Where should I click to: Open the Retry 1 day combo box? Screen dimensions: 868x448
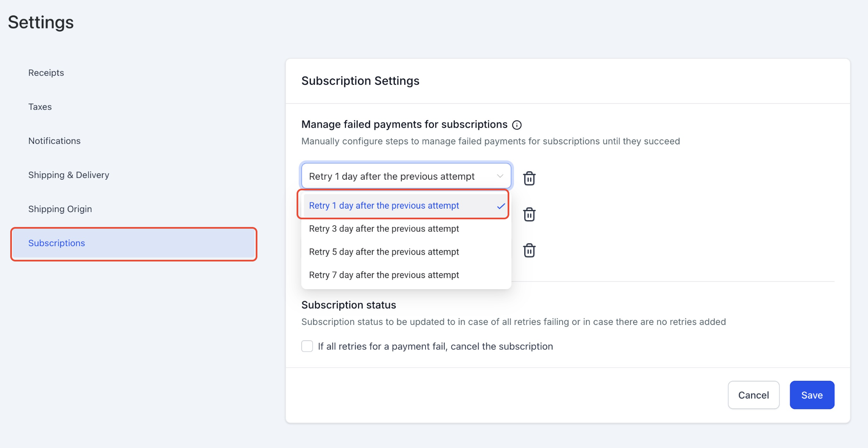tap(406, 176)
